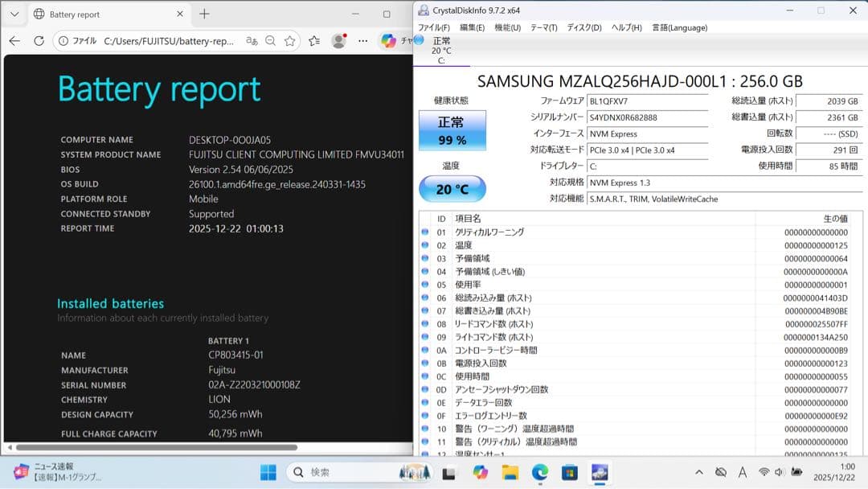The image size is (868, 489).
Task: Open the テーマ(T) menu in CrystalDiskInfo
Action: [543, 27]
